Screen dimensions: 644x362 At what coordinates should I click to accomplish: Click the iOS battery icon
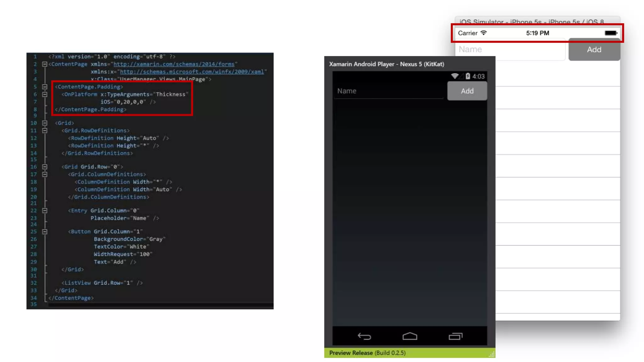point(611,33)
